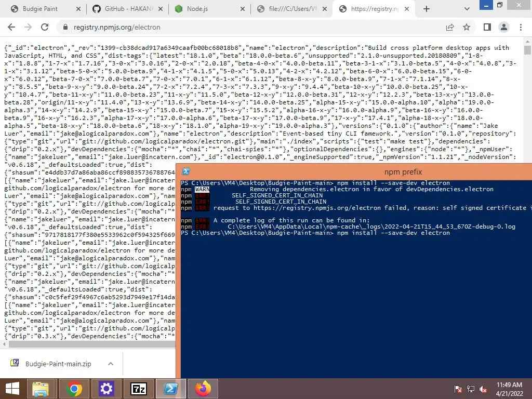532x399 pixels.
Task: Open the tab search dropdown chevron
Action: pos(467,9)
